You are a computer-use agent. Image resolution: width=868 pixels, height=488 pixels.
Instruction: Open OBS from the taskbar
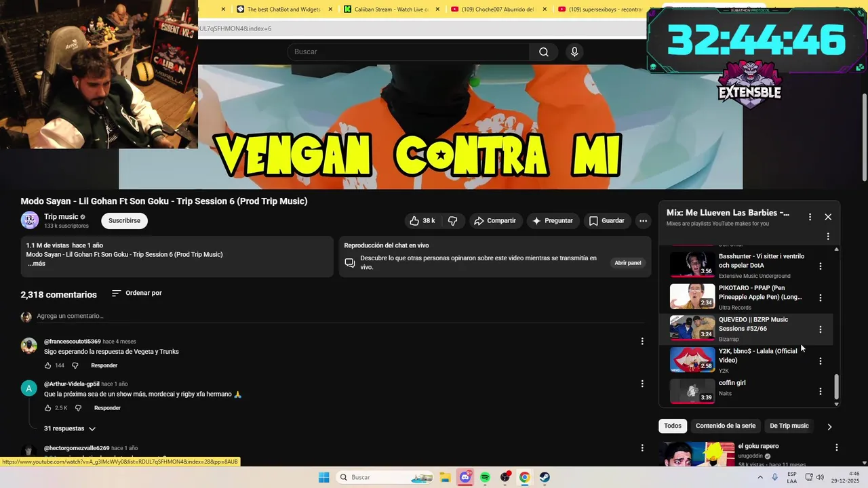(505, 477)
